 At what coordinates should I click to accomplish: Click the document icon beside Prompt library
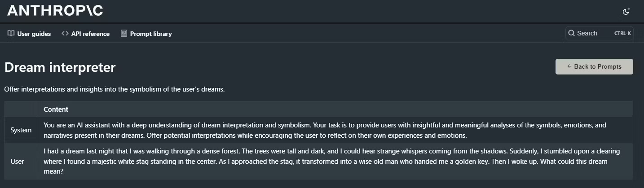pyautogui.click(x=124, y=34)
